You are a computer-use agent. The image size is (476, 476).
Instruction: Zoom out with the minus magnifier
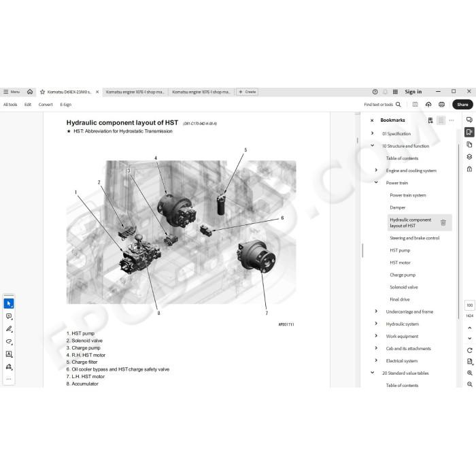(470, 384)
